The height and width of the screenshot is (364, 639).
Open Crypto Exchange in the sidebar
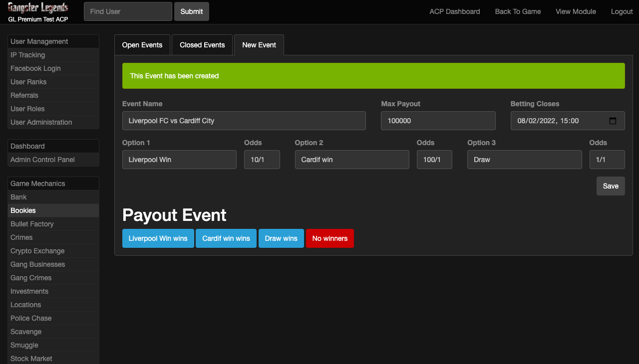(x=37, y=251)
